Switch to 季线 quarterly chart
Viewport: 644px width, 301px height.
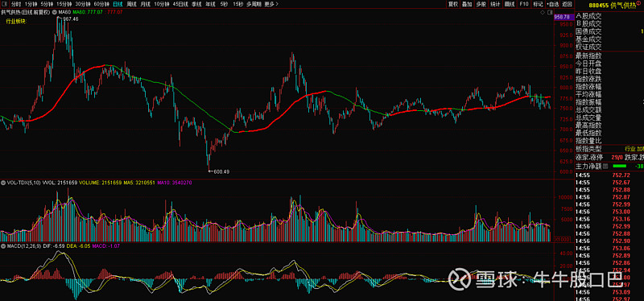pos(196,4)
